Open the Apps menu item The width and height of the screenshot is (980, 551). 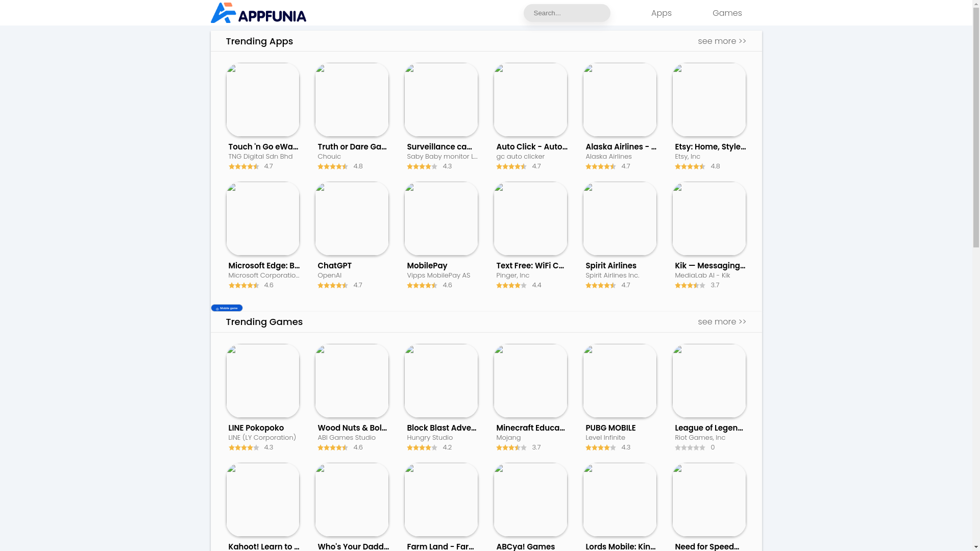661,13
